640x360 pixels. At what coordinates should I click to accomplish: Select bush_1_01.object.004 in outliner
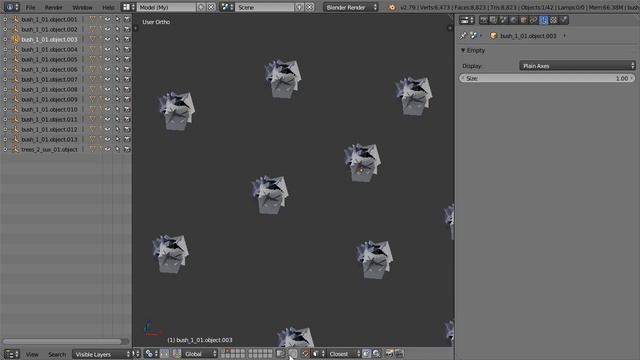pos(49,49)
